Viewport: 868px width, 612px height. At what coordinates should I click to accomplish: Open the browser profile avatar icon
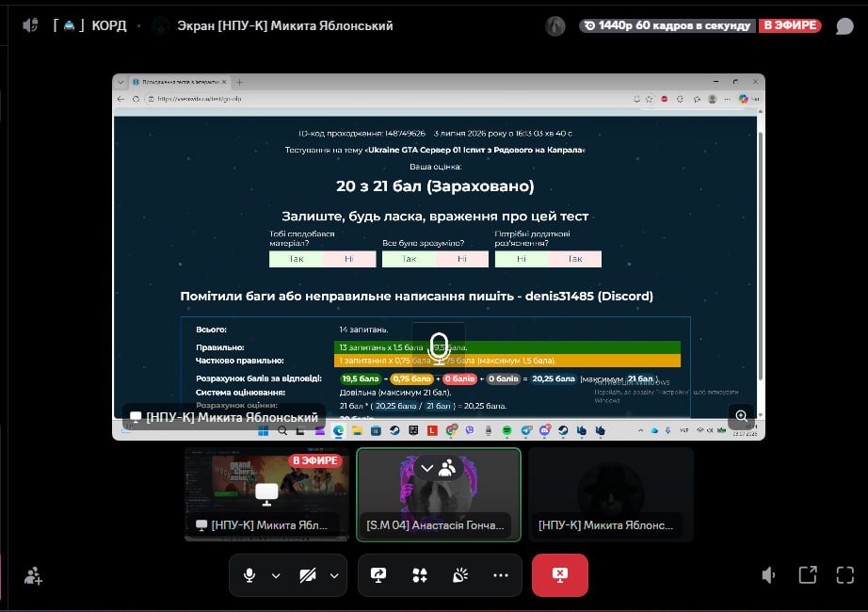click(713, 99)
